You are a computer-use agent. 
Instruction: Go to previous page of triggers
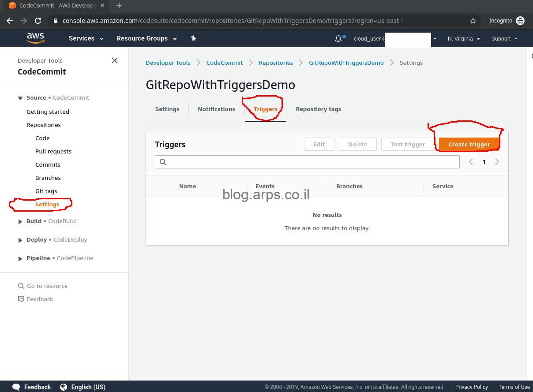[x=471, y=162]
